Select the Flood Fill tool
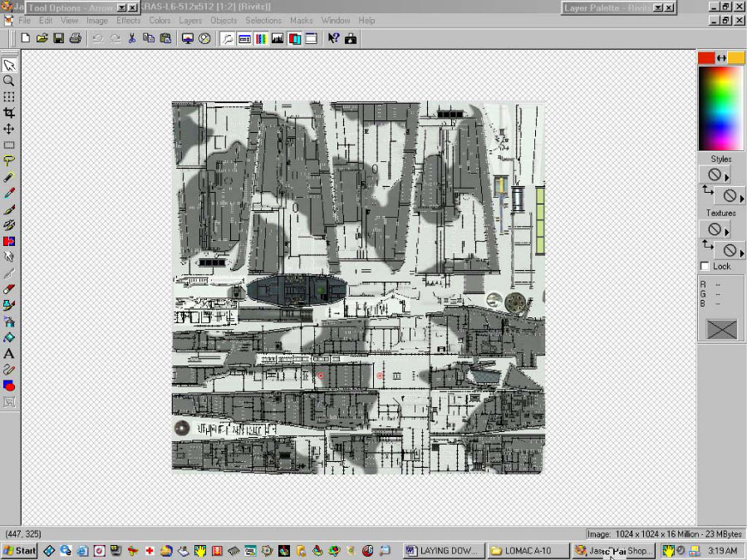The height and width of the screenshot is (560, 747). [x=9, y=337]
